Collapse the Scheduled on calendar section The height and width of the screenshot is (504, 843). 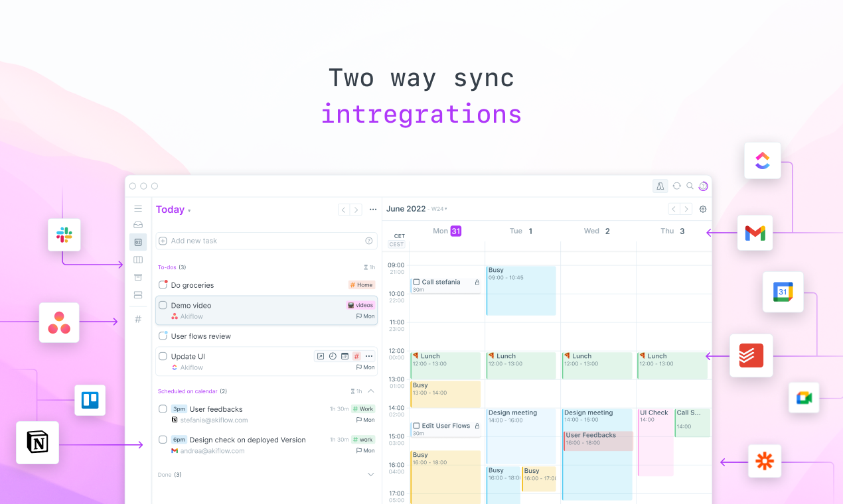click(x=371, y=391)
